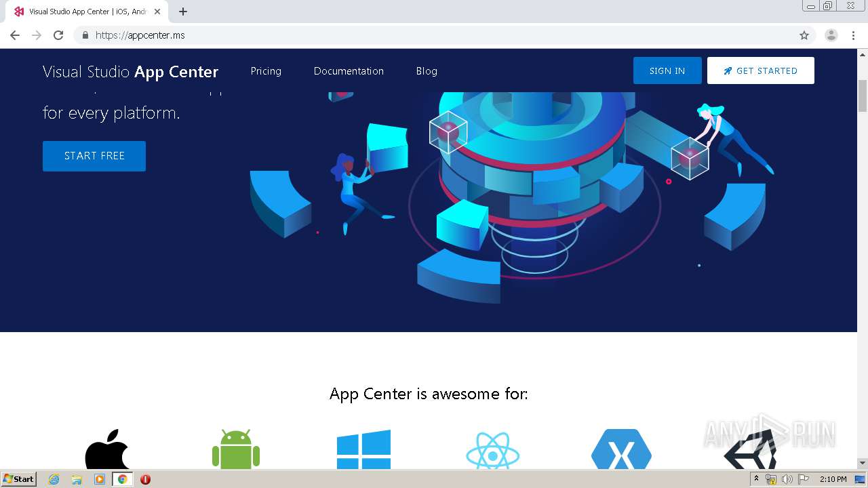
Task: Open the Pricing page
Action: 266,71
